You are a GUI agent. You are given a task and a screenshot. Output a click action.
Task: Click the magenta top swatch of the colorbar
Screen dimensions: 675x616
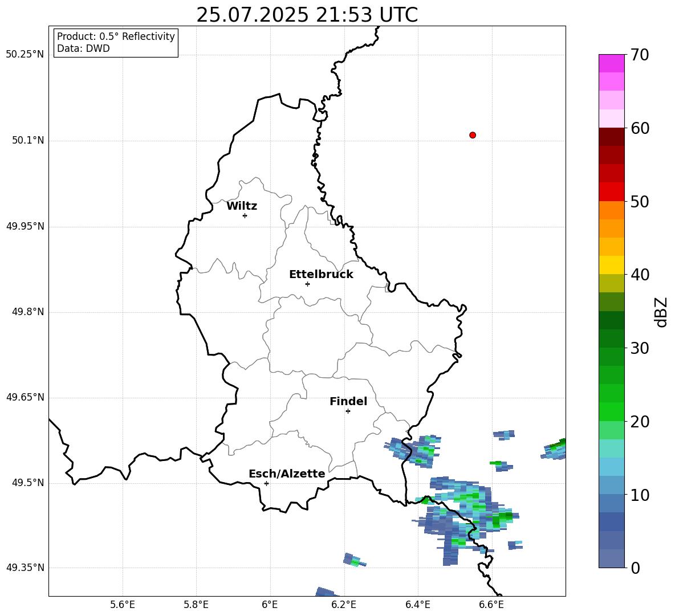click(x=611, y=63)
